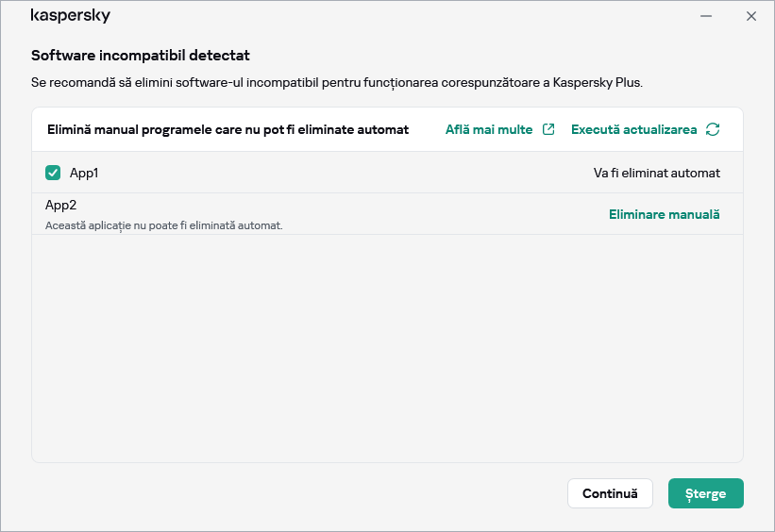Click the Kaspersky logo in title bar

[x=71, y=16]
